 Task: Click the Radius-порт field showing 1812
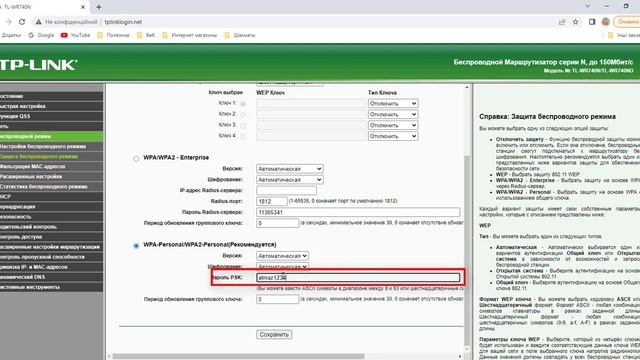point(272,201)
